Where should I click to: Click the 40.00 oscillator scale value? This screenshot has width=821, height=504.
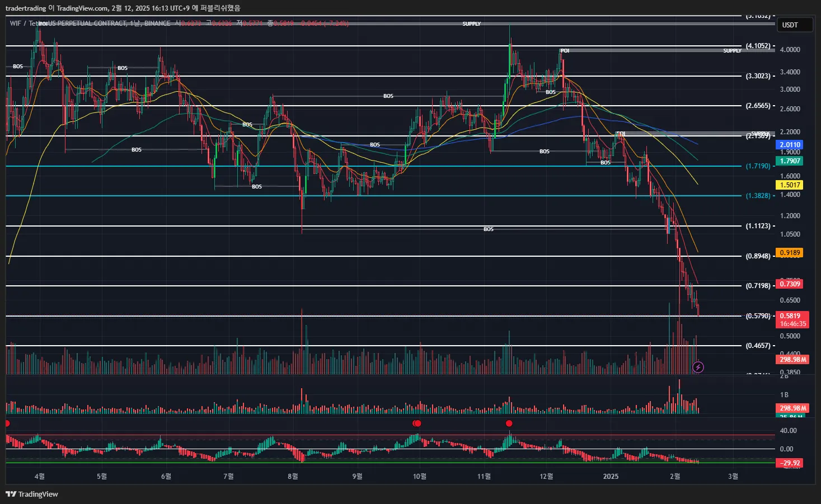(x=788, y=430)
